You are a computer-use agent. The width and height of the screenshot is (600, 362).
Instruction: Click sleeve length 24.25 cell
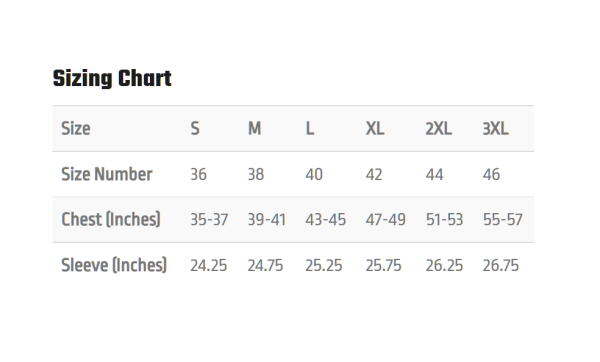tap(209, 266)
